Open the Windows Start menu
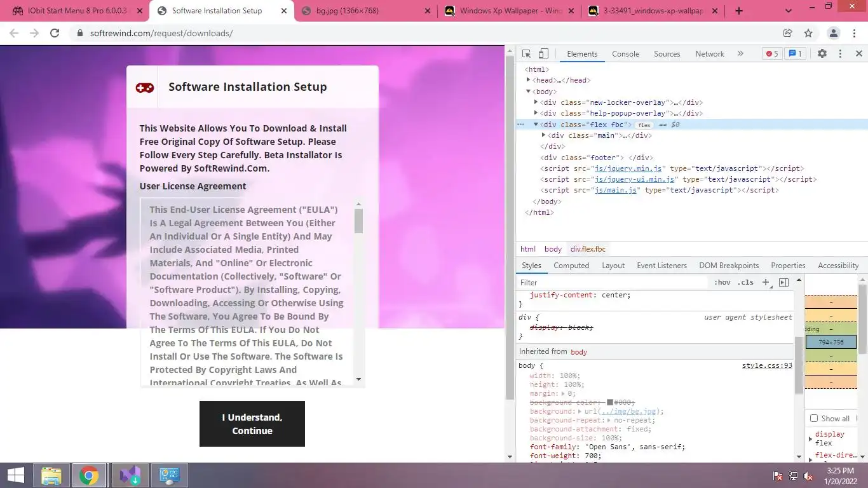 (16, 475)
